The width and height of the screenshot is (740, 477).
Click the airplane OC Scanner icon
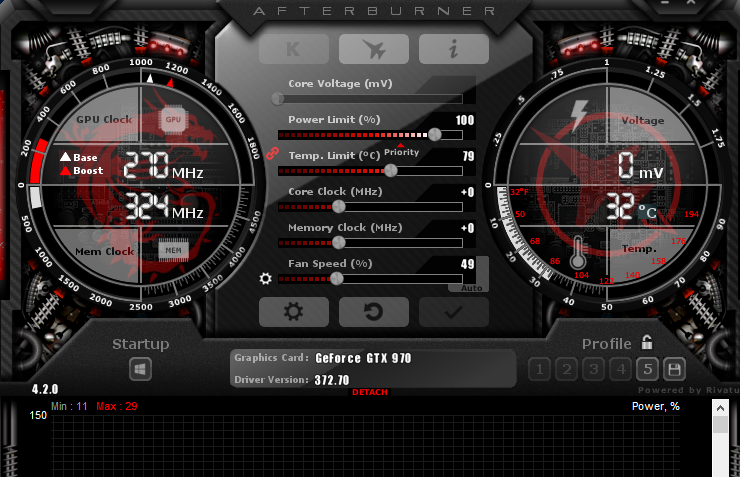(374, 49)
